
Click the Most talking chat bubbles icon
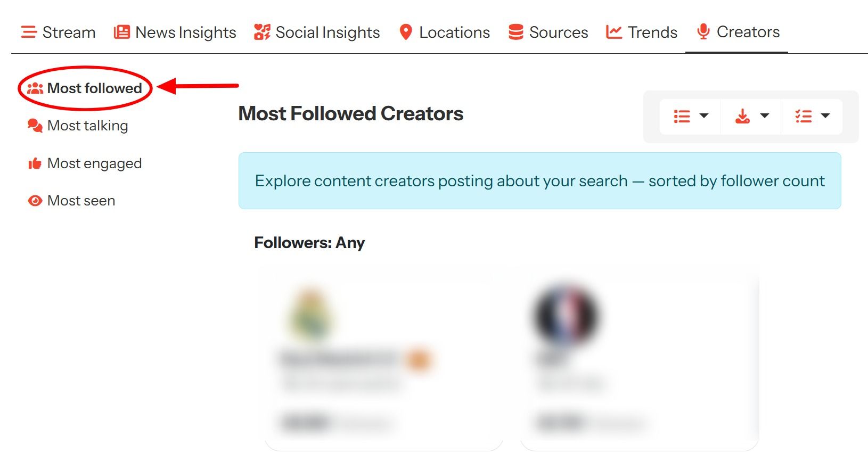pos(35,126)
